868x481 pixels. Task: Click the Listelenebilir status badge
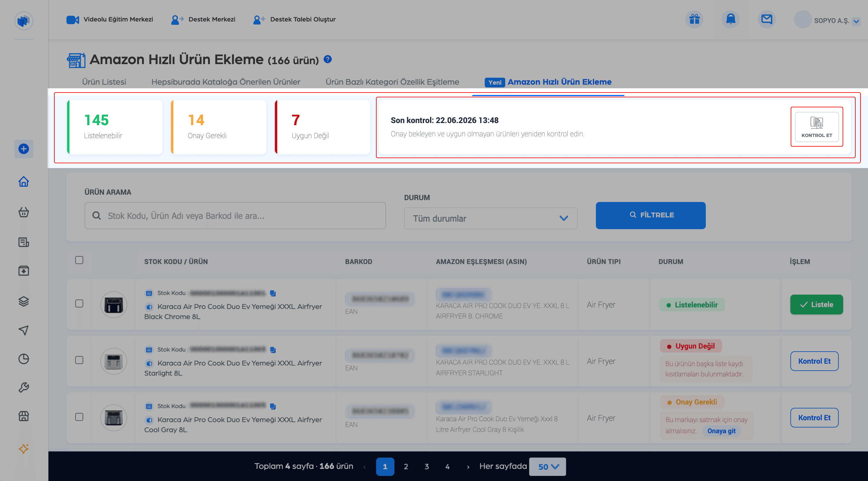tap(692, 305)
